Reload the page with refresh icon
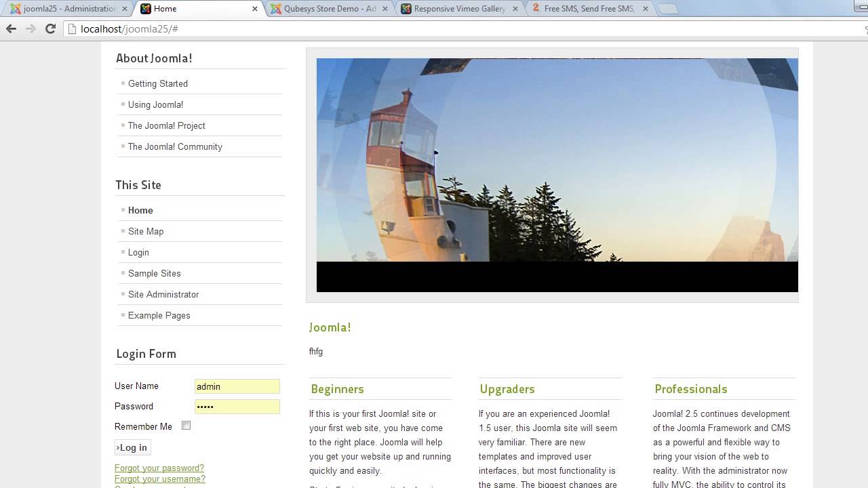 click(50, 28)
